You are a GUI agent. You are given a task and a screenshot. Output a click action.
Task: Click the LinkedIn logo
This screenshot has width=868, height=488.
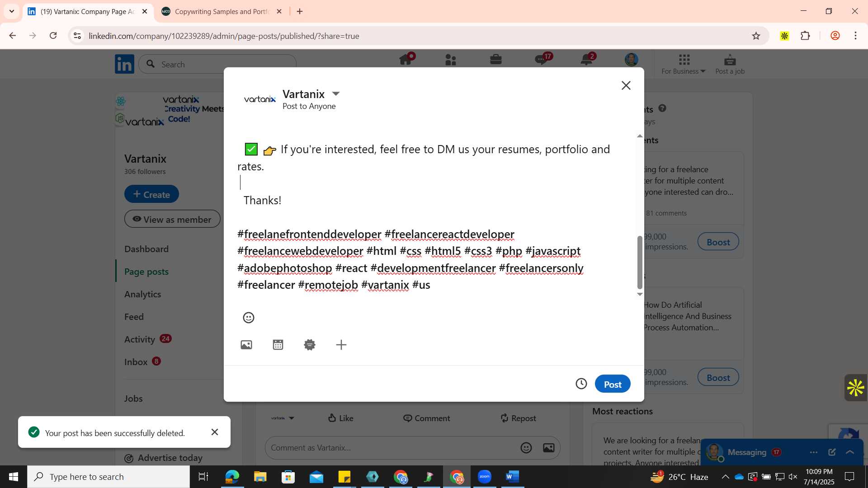click(124, 64)
